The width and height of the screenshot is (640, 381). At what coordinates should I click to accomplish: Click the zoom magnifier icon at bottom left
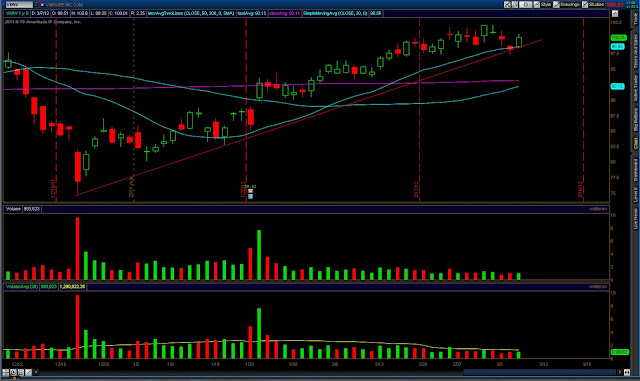point(13,372)
